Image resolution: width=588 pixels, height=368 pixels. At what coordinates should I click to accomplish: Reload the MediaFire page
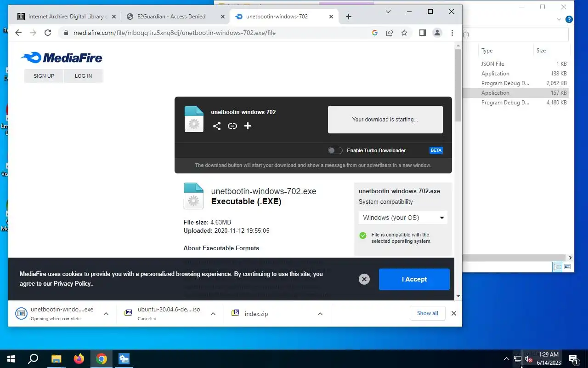(48, 33)
